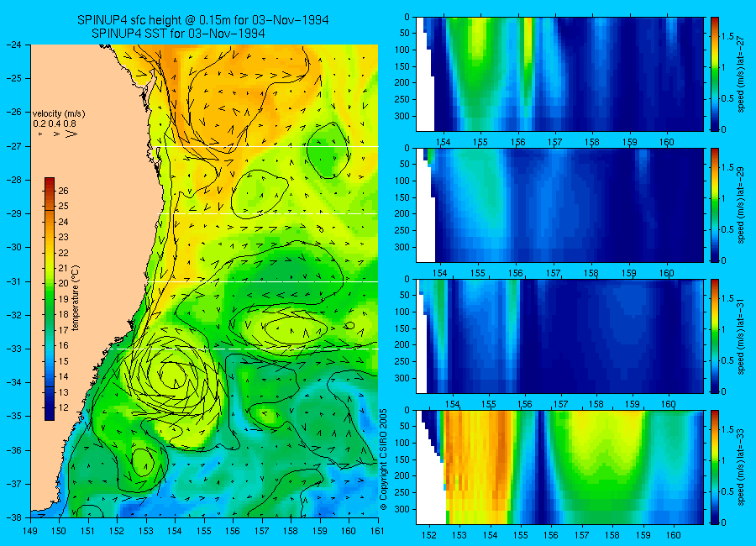Viewport: 756px width, 546px height.
Task: Select the 'temperature (°C)' axis label
Action: click(x=76, y=297)
